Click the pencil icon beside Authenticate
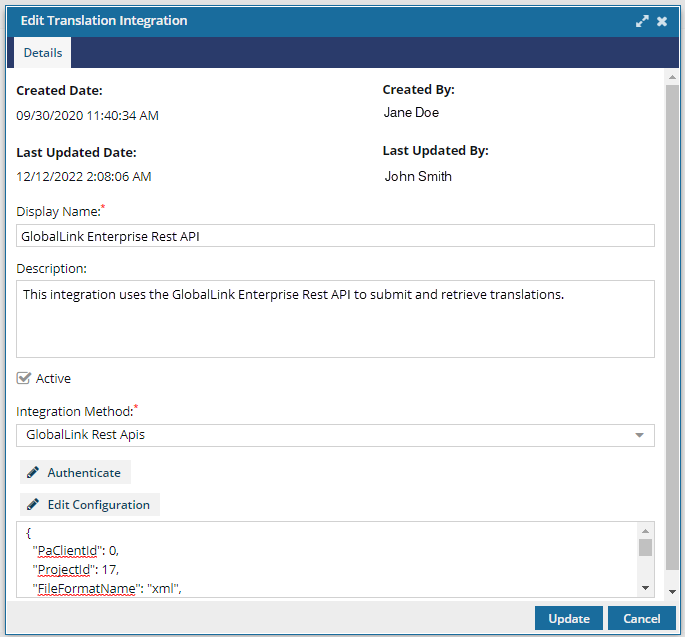 click(x=33, y=472)
